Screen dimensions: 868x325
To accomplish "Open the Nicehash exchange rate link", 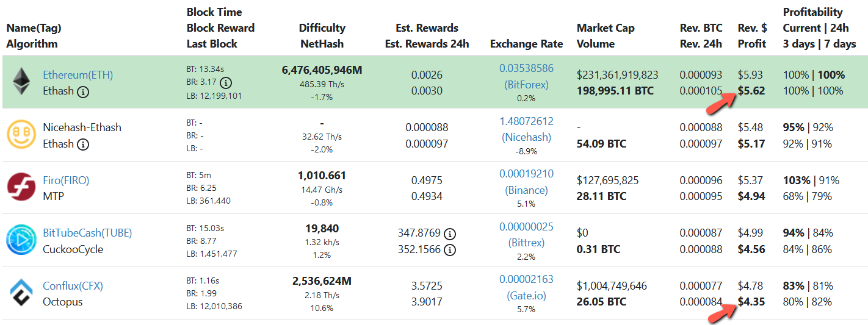I will (x=526, y=129).
